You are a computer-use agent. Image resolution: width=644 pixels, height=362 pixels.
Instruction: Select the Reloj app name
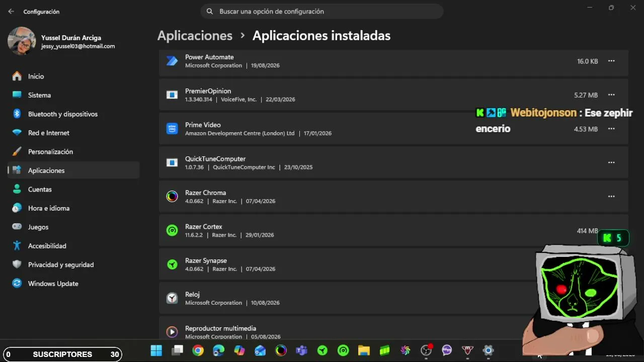click(192, 294)
